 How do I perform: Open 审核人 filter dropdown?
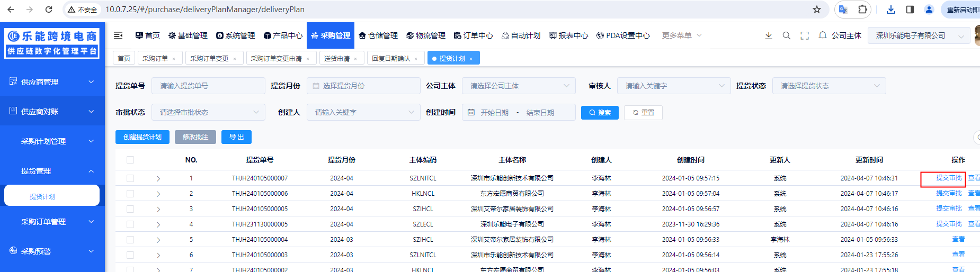click(x=674, y=86)
